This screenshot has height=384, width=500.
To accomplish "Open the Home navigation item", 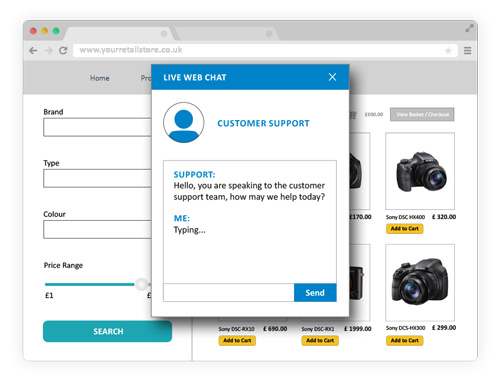I will [99, 78].
